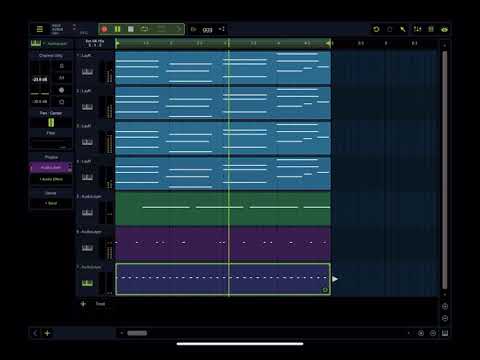Add an audio effect to the channel
The width and height of the screenshot is (480, 360).
(x=51, y=179)
